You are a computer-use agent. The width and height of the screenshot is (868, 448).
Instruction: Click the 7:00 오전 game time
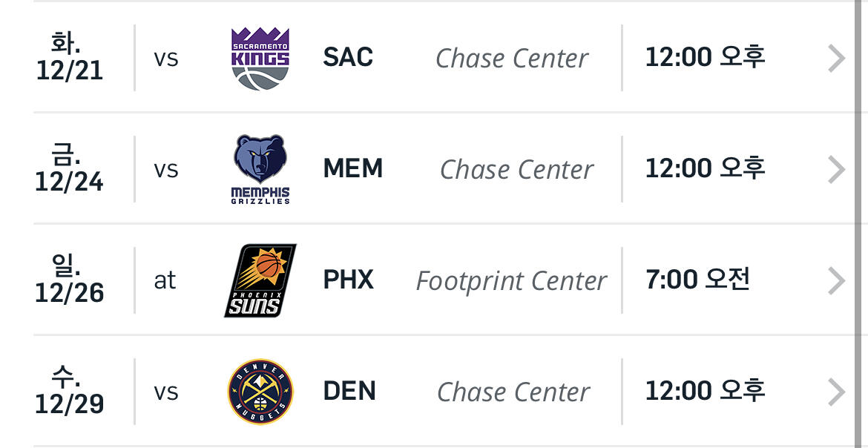[x=697, y=280]
